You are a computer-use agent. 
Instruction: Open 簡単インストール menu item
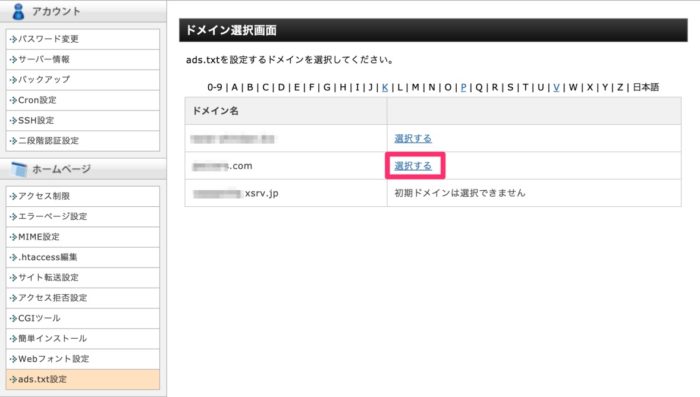(83, 338)
